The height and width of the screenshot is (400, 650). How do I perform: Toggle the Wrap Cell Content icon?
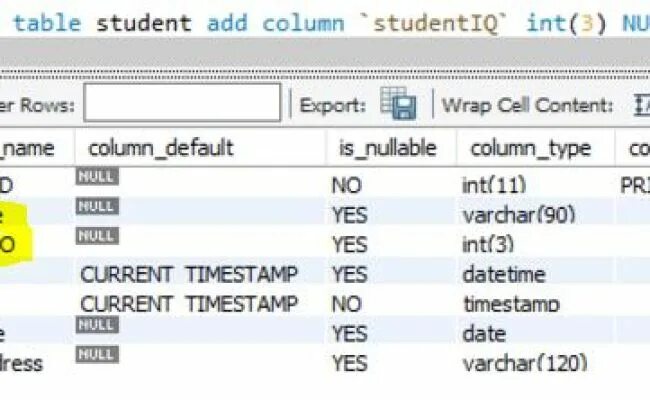(640, 104)
